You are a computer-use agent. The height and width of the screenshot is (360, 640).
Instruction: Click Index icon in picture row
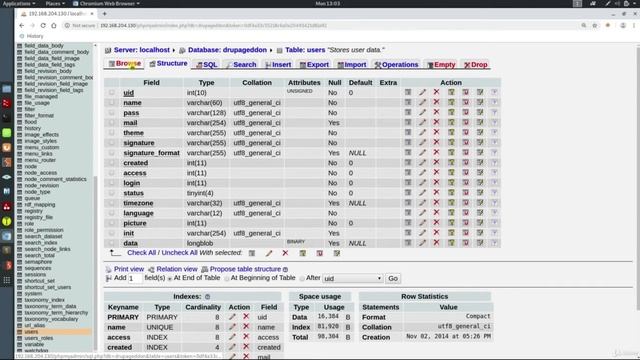[480, 222]
